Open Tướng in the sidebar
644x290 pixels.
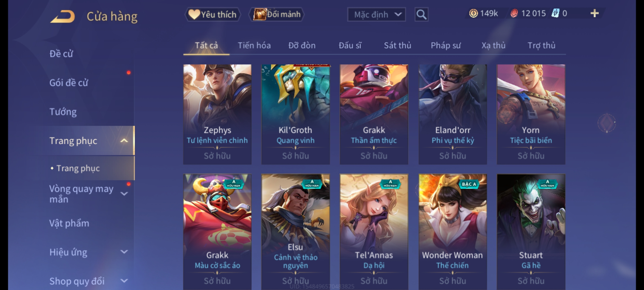point(63,112)
